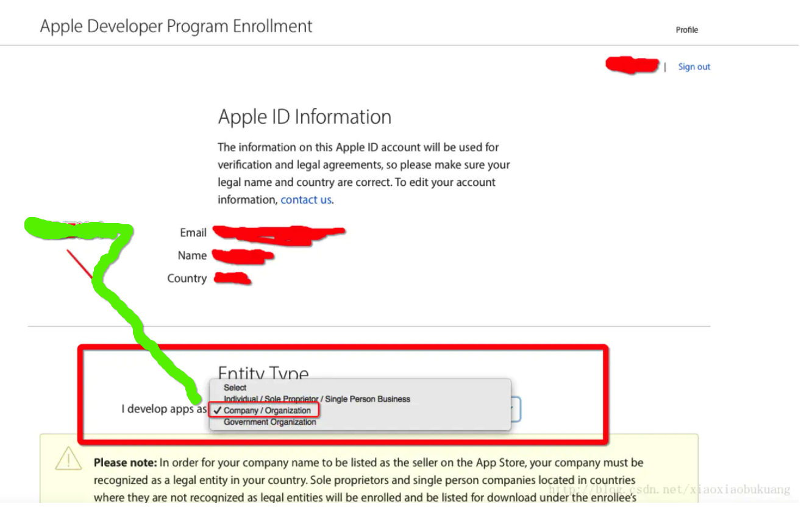This screenshot has height=518, width=812.
Task: Click the "Name" field label
Action: coord(192,256)
